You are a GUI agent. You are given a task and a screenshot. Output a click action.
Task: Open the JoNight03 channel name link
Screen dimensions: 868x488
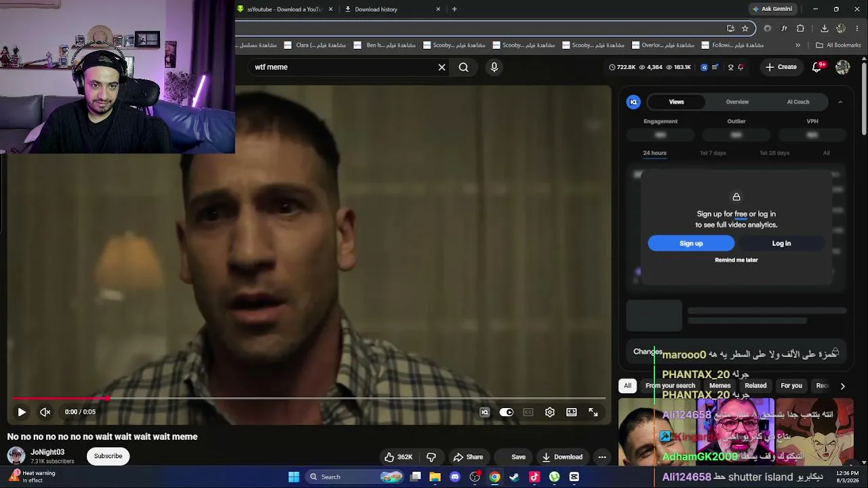(x=47, y=452)
